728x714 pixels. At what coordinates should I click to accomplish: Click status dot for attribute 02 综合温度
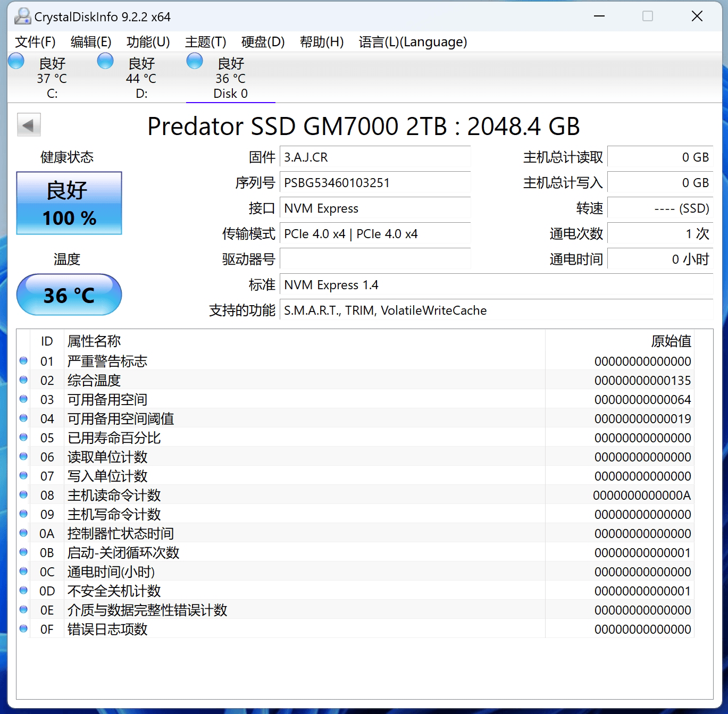pyautogui.click(x=23, y=380)
